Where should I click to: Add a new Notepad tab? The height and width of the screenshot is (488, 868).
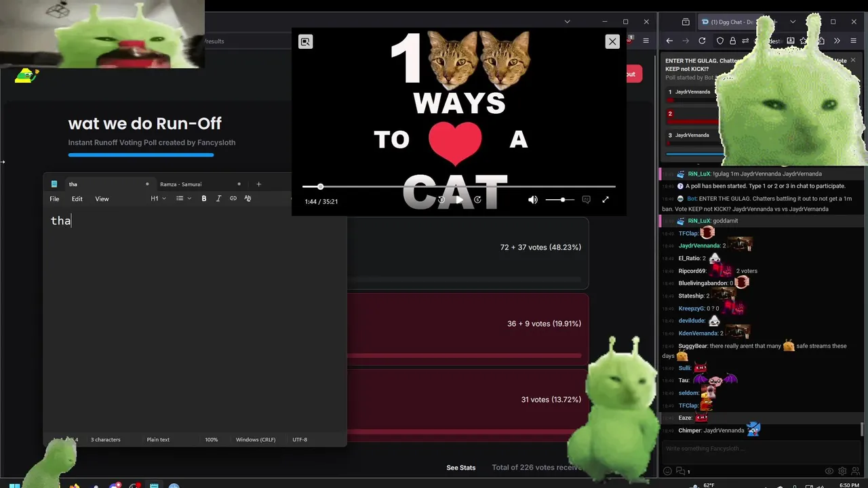tap(258, 184)
